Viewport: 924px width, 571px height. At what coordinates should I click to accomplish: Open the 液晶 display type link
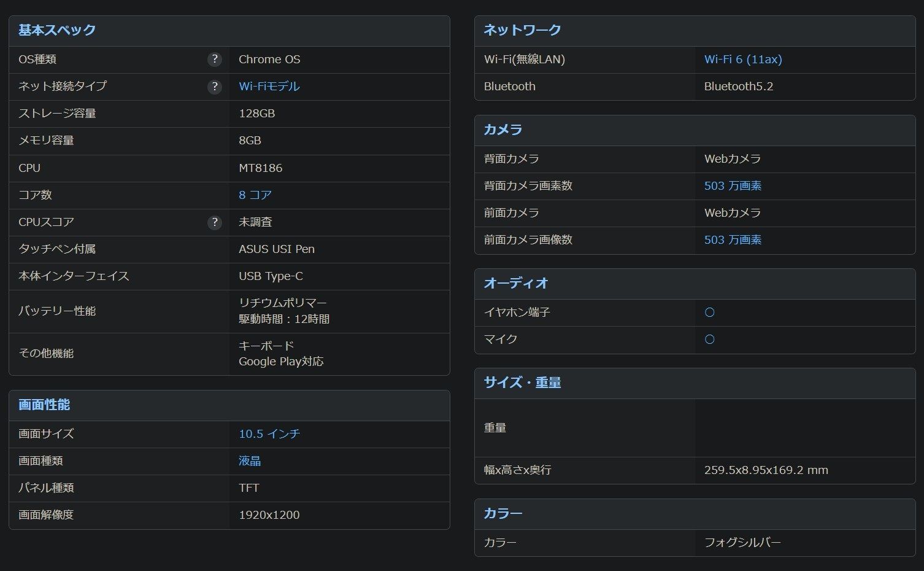coord(250,461)
